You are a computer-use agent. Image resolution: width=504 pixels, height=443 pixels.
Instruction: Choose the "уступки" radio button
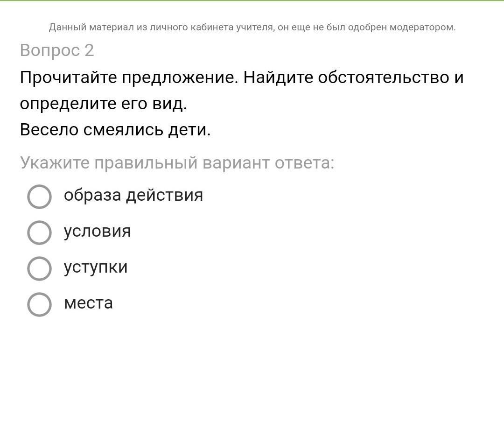pos(39,268)
